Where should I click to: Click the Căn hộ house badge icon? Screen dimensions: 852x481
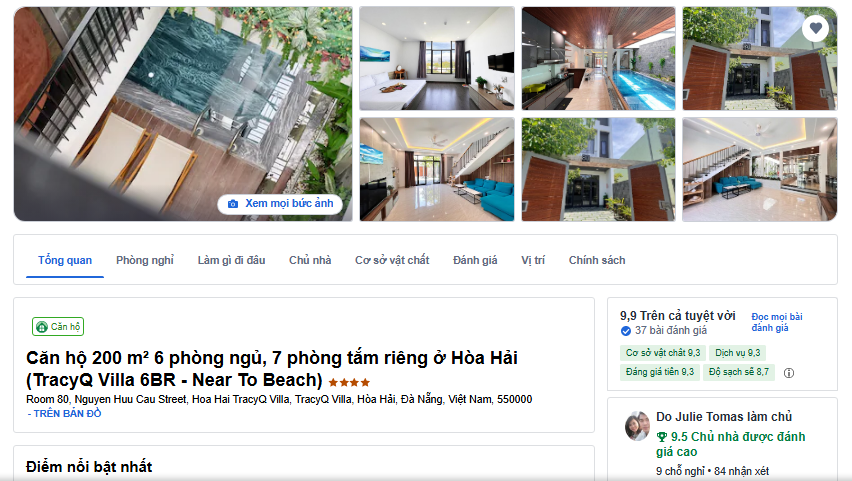[x=42, y=327]
